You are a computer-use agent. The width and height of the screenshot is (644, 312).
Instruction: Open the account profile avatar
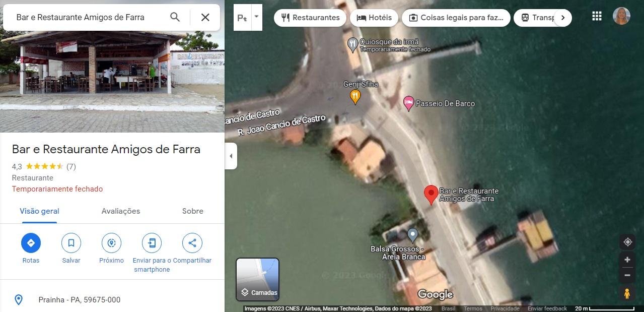point(621,16)
